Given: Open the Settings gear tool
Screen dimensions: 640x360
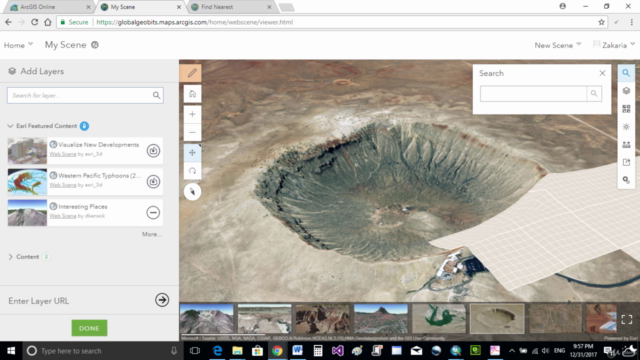Looking at the screenshot, I should [626, 180].
